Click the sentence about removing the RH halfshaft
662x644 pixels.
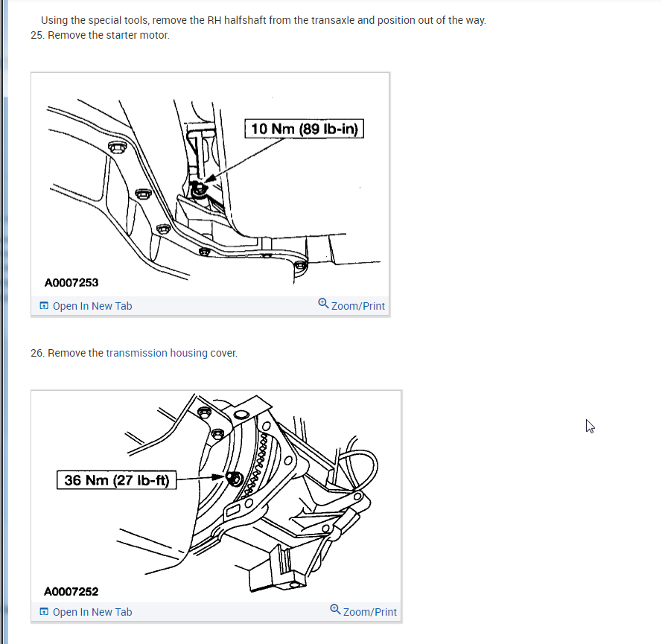(264, 20)
